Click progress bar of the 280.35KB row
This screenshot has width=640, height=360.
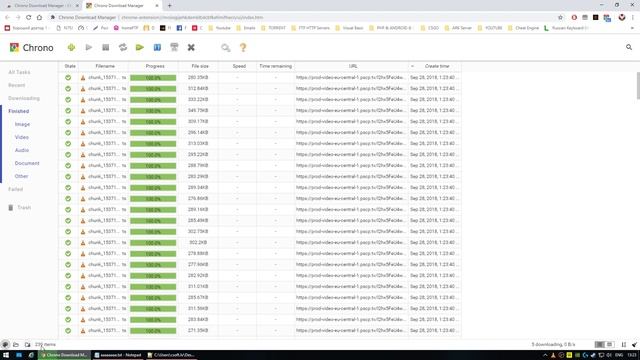(x=153, y=78)
